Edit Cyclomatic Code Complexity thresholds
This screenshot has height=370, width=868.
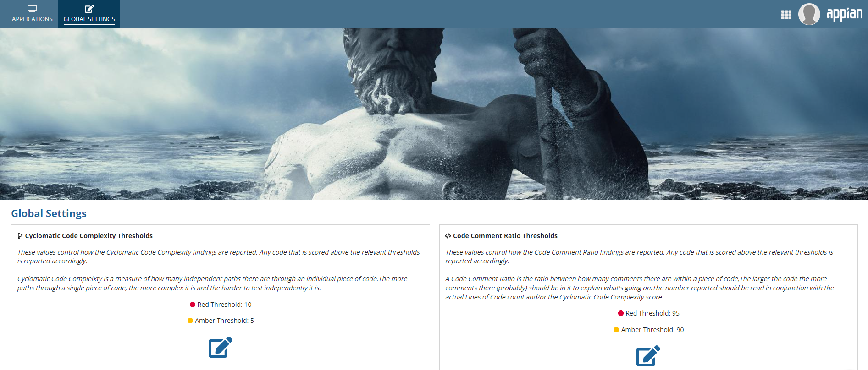click(x=220, y=347)
